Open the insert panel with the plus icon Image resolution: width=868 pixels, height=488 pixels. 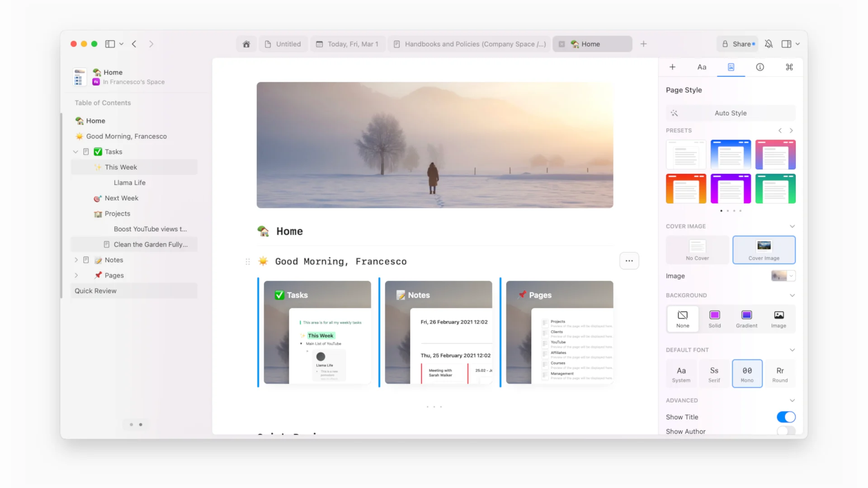coord(672,66)
